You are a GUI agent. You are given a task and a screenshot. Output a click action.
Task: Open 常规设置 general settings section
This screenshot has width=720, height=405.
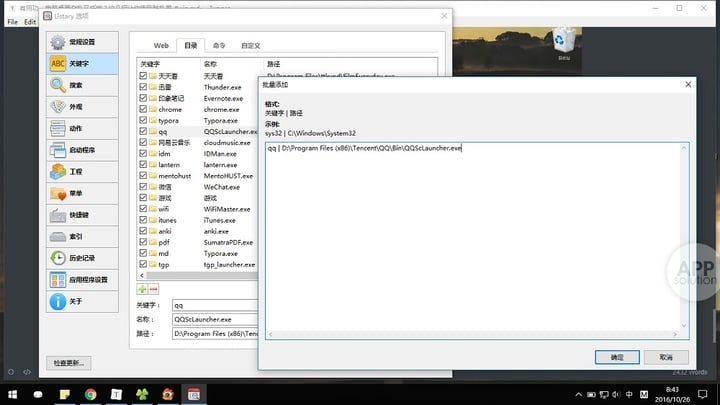(82, 42)
